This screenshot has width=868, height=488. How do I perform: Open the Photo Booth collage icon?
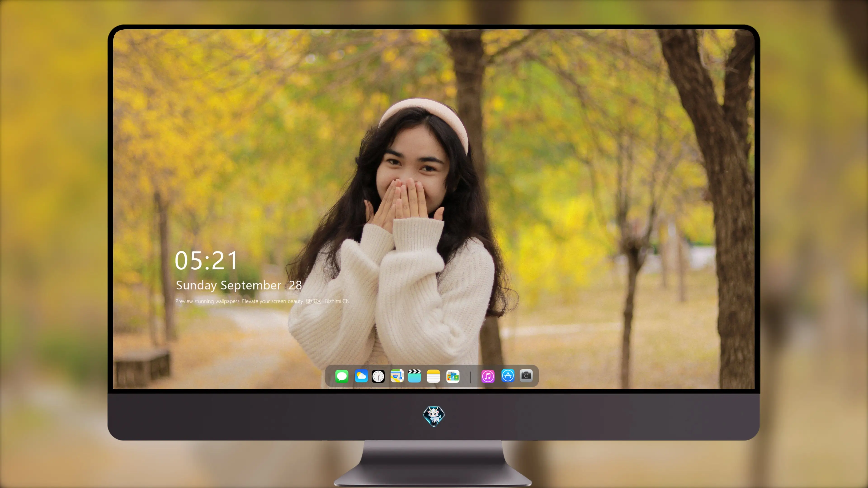coord(453,376)
